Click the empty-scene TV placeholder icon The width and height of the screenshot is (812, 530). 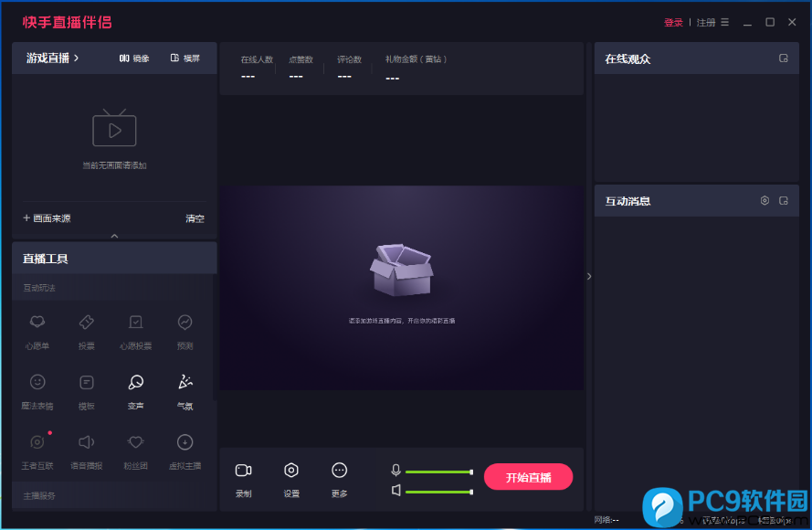click(x=114, y=128)
